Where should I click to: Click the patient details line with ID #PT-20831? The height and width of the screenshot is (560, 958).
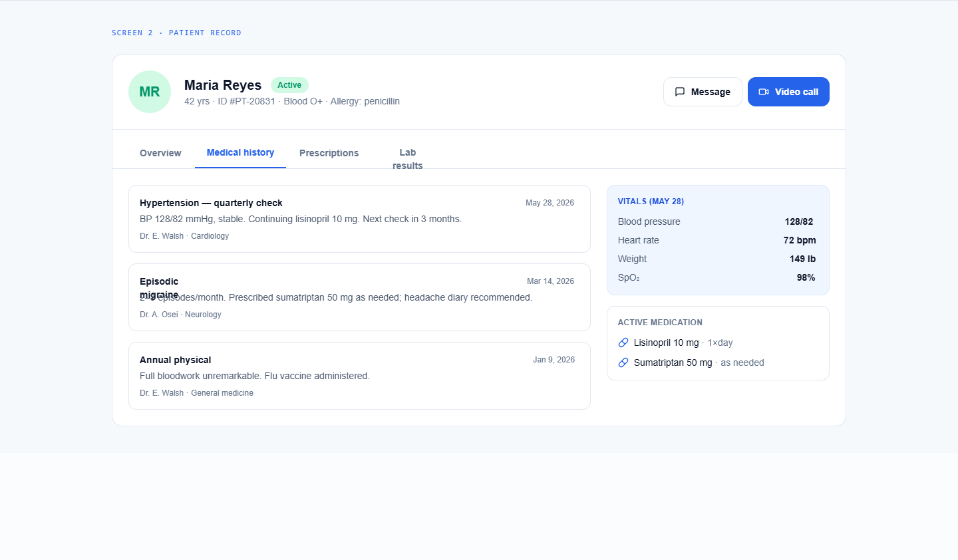(292, 101)
